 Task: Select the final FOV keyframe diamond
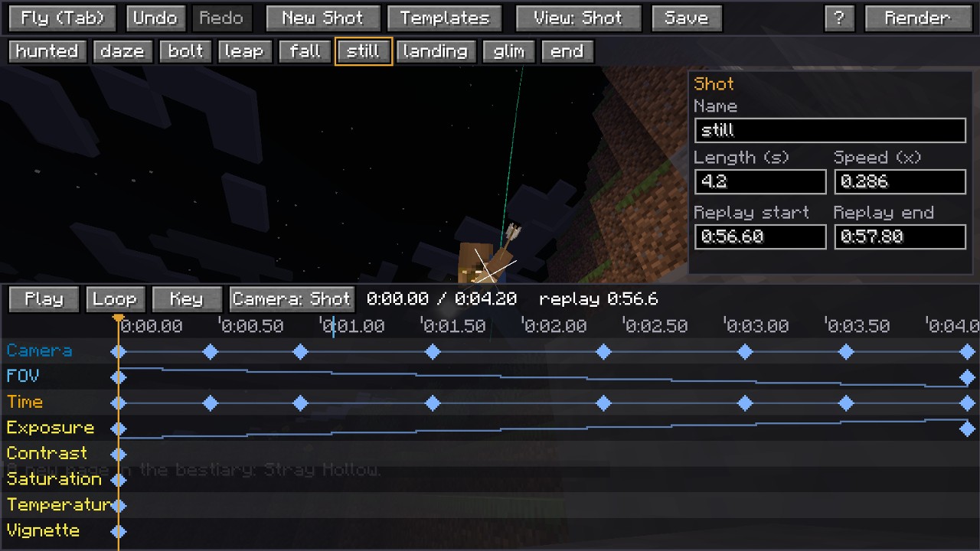968,378
